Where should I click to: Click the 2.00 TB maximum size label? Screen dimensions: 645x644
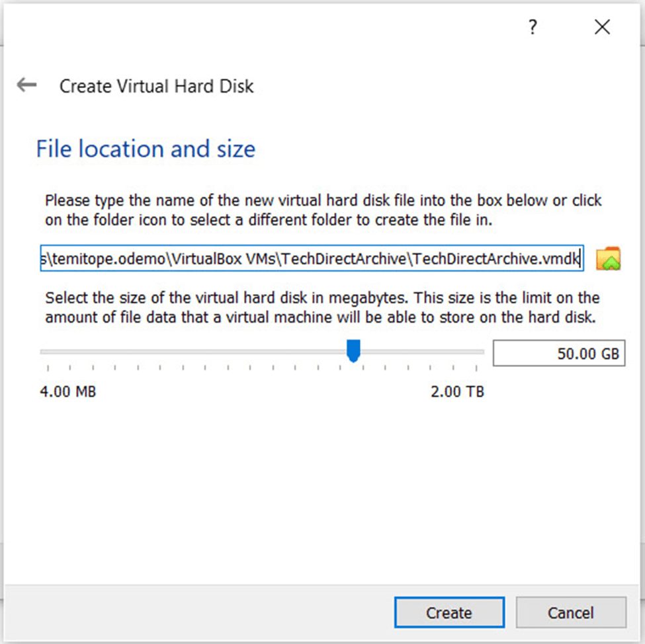tap(457, 391)
